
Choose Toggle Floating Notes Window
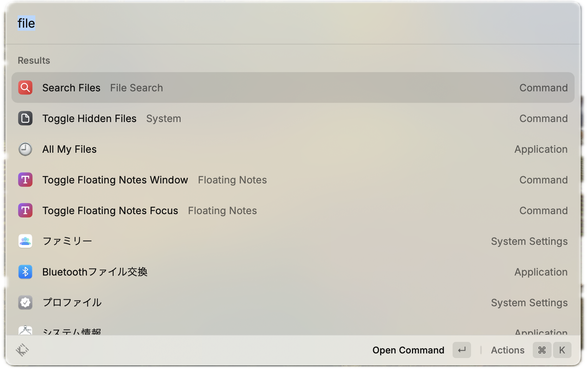[x=115, y=180]
